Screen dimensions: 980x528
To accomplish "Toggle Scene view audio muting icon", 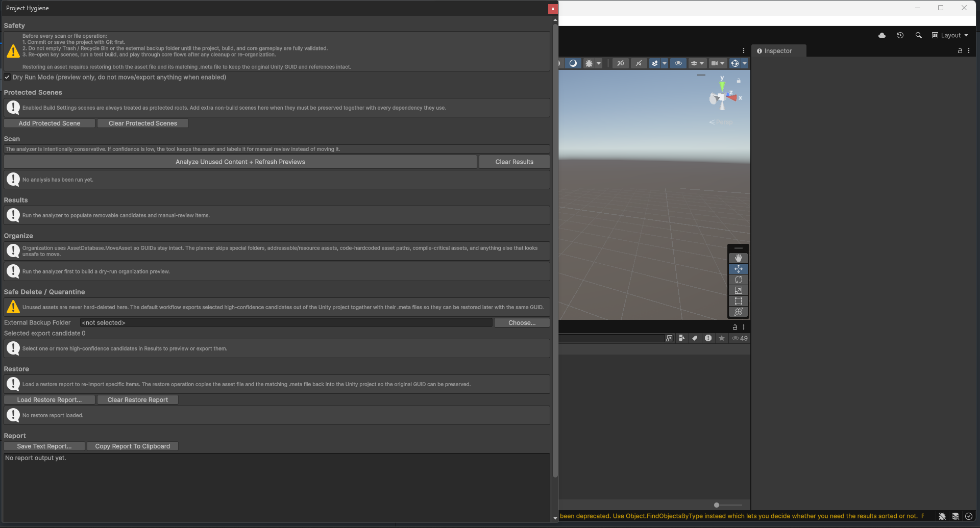I will [639, 63].
